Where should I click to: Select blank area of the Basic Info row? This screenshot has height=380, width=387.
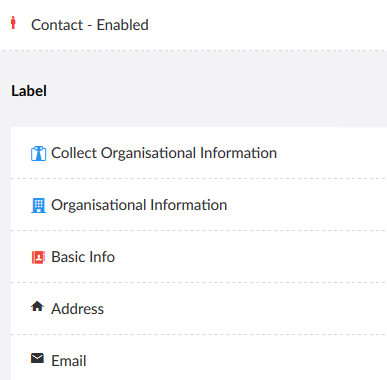pyautogui.click(x=250, y=257)
